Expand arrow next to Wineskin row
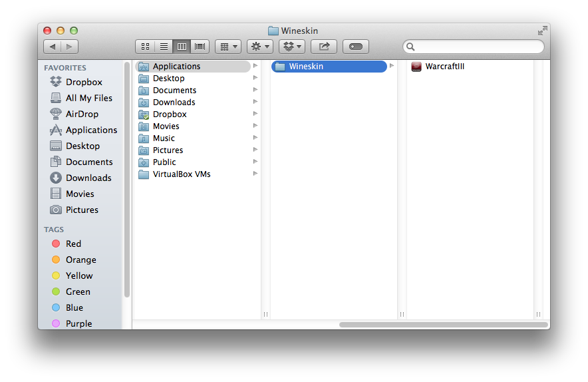 392,66
